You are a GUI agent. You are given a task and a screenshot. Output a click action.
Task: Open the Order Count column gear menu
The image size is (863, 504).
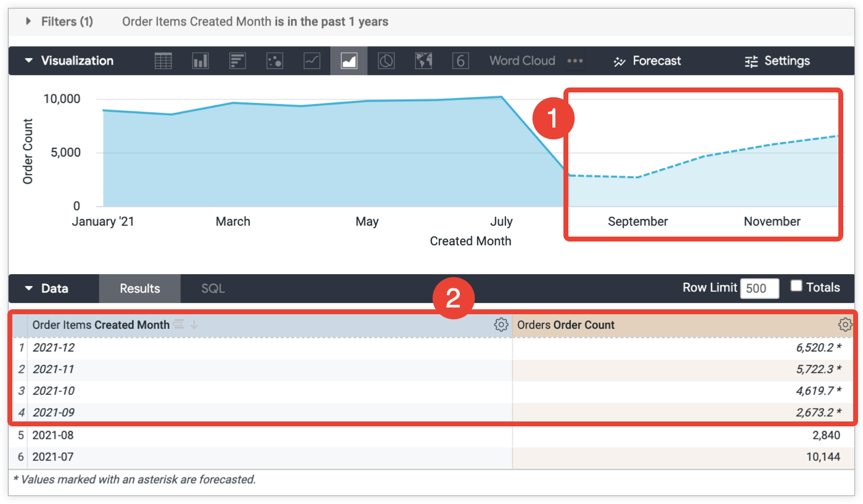point(845,325)
